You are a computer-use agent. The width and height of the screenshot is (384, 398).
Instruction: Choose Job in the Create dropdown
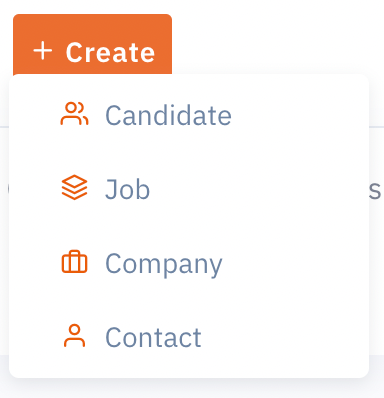[189, 189]
